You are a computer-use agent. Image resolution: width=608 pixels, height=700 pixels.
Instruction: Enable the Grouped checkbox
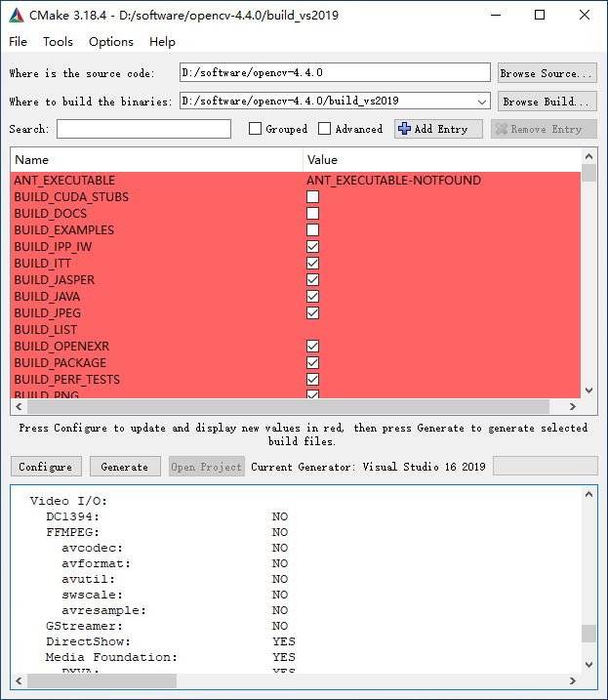click(x=255, y=129)
